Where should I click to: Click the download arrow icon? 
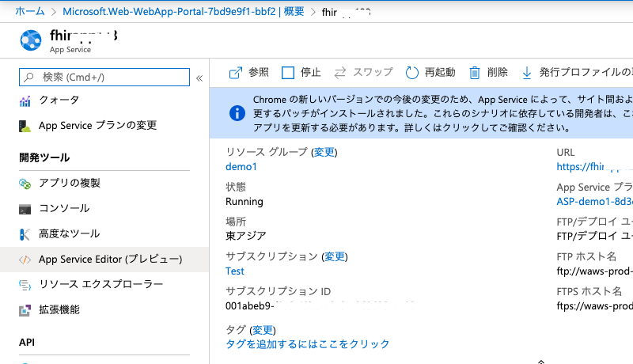(527, 73)
